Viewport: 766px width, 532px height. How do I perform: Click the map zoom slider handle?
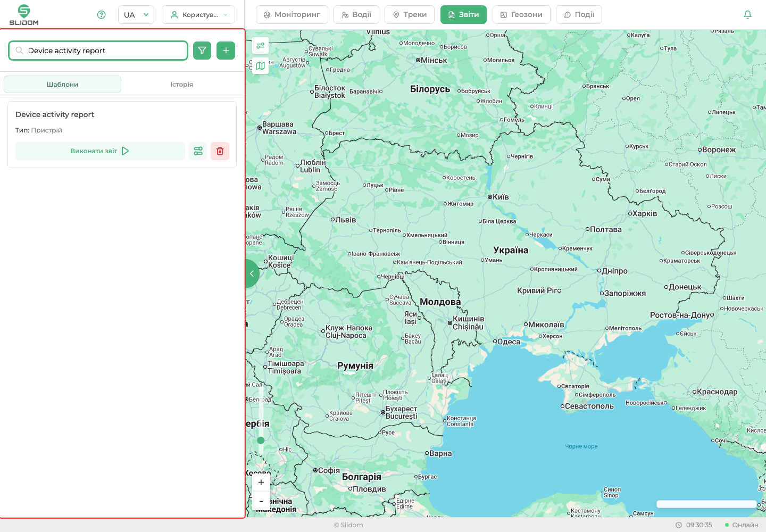pyautogui.click(x=261, y=440)
